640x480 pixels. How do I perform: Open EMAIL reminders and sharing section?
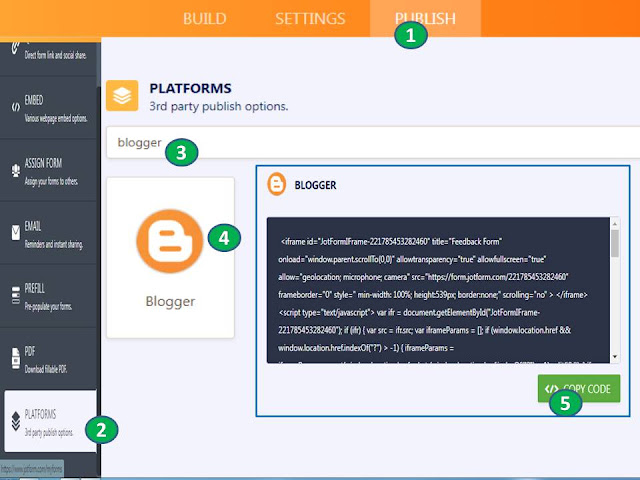(x=48, y=233)
